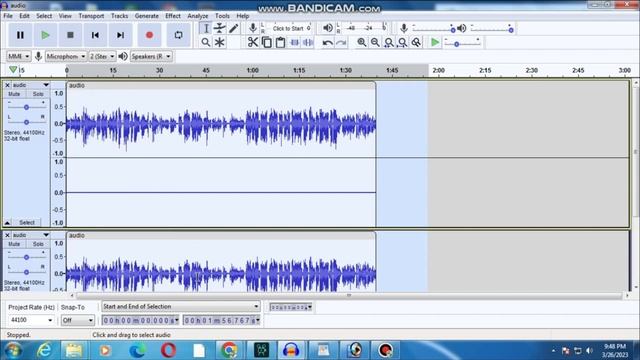Click the Cut scissors icon

(x=253, y=42)
